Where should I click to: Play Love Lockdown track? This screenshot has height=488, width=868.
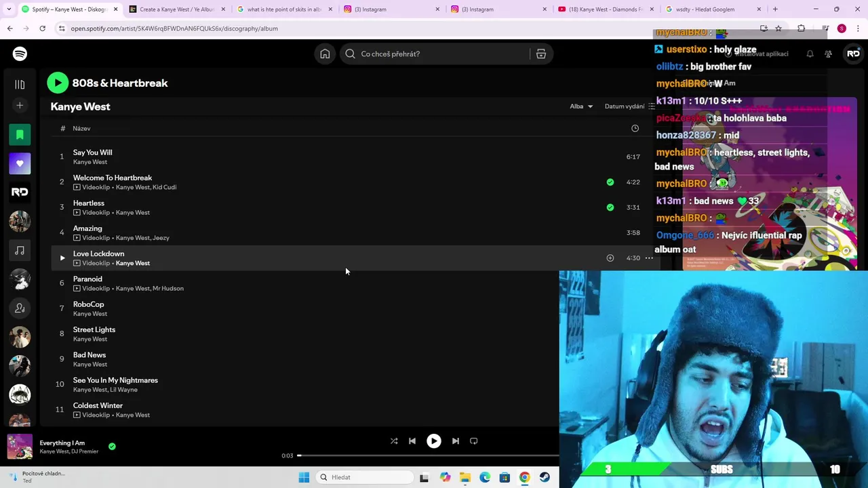click(62, 258)
